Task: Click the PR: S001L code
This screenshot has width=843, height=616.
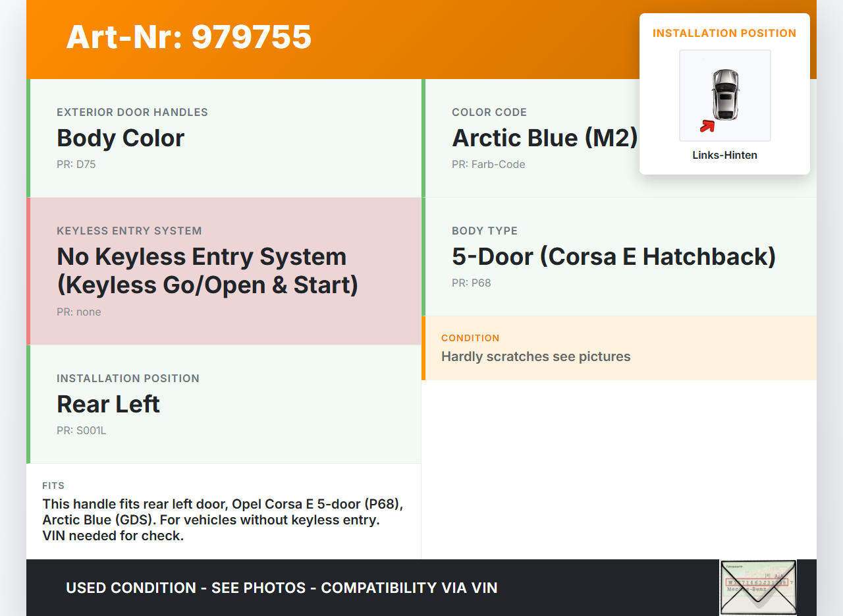Action: [82, 431]
